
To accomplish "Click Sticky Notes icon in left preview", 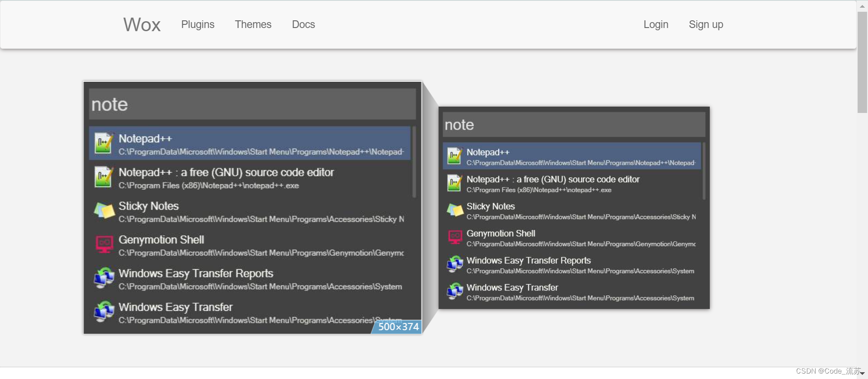I will [104, 211].
